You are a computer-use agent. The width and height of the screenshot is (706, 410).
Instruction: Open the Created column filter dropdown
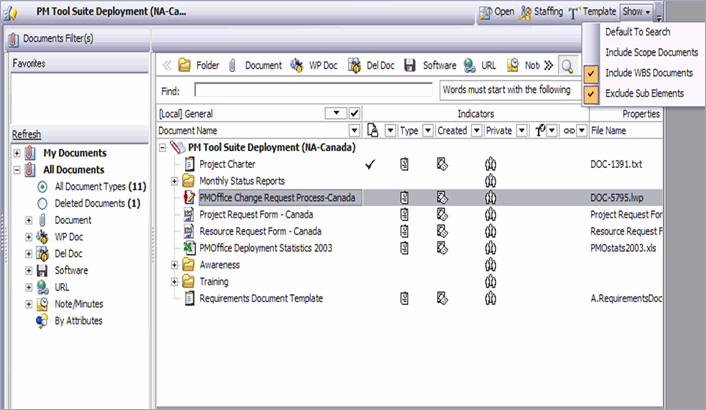point(476,131)
